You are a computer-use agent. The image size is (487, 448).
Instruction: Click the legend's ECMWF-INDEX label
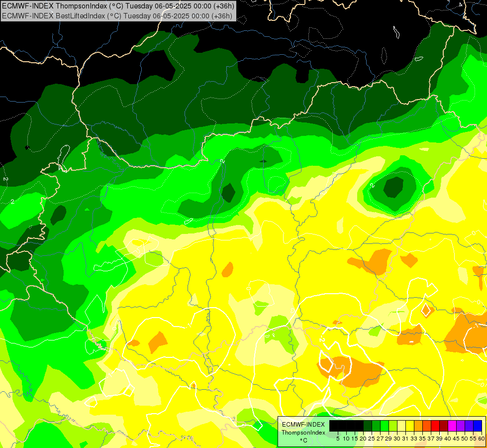[x=303, y=425]
